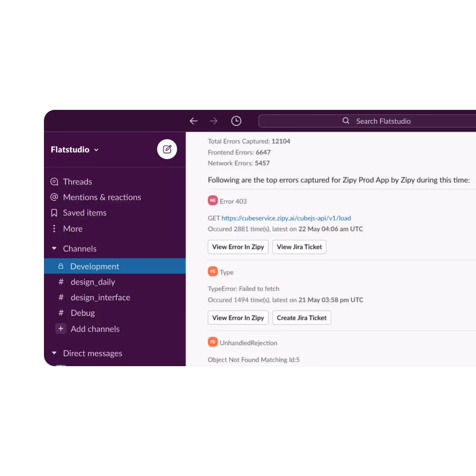Click '21 May 03:58 pm UTC' timestamp
Screen dimensions: 476x476
[331, 300]
